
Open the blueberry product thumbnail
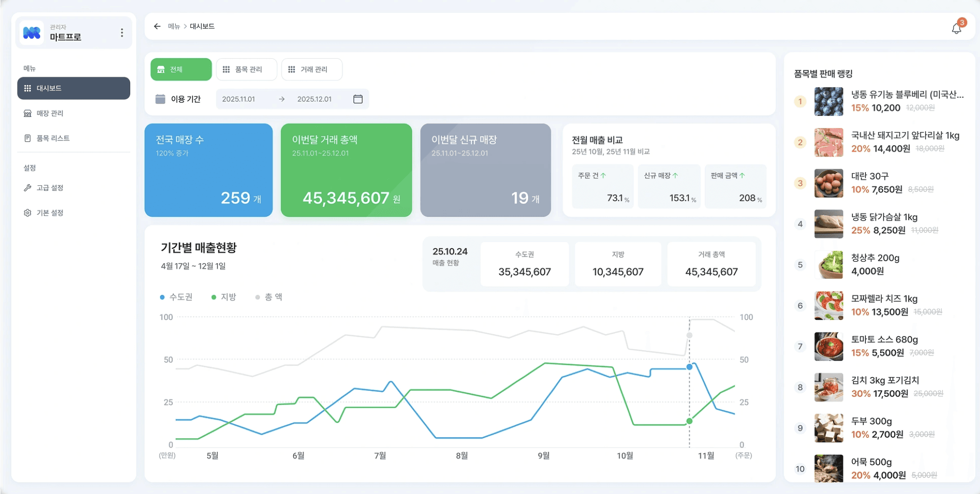tap(829, 102)
